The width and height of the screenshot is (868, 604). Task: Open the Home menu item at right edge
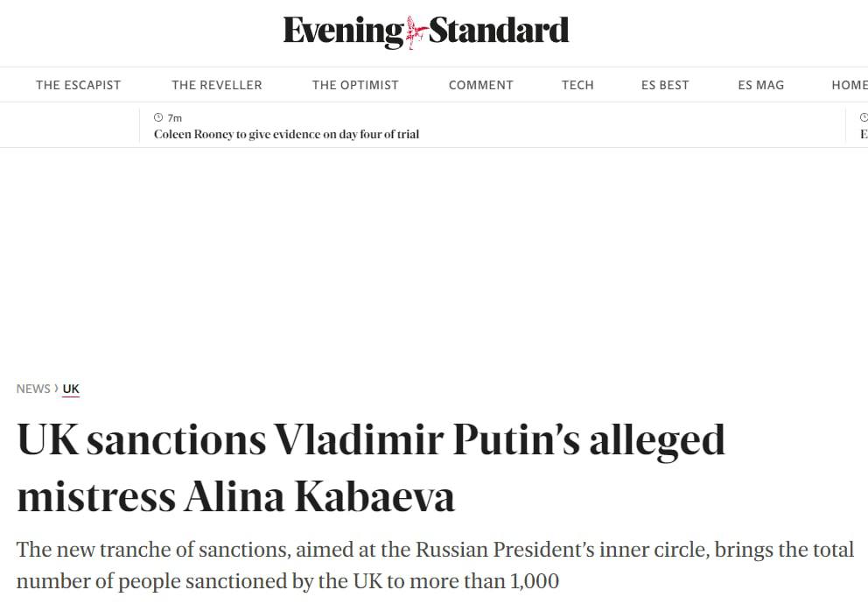849,85
